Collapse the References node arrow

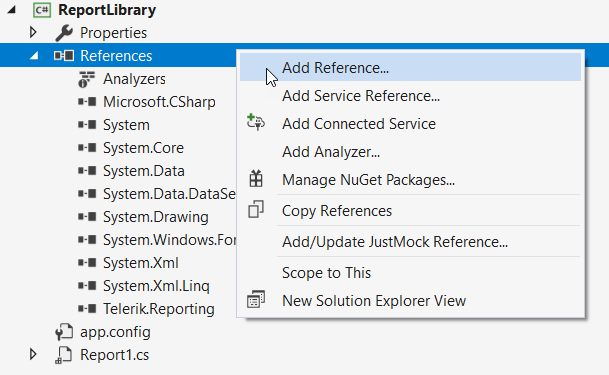[x=34, y=56]
